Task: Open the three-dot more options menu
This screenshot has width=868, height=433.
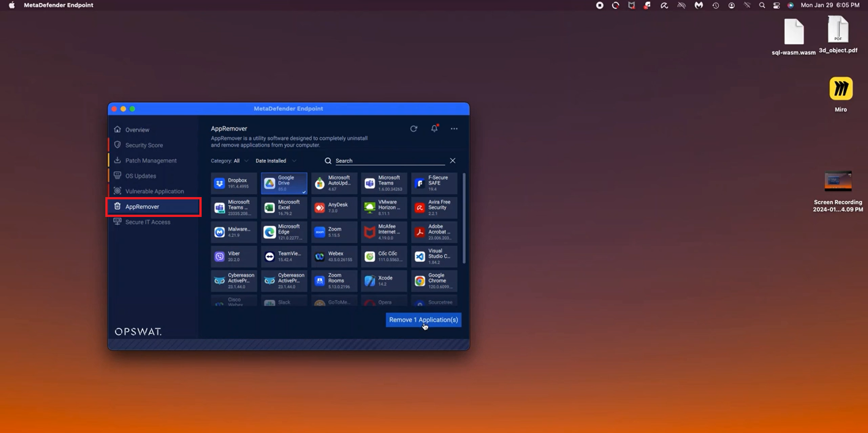Action: [454, 129]
